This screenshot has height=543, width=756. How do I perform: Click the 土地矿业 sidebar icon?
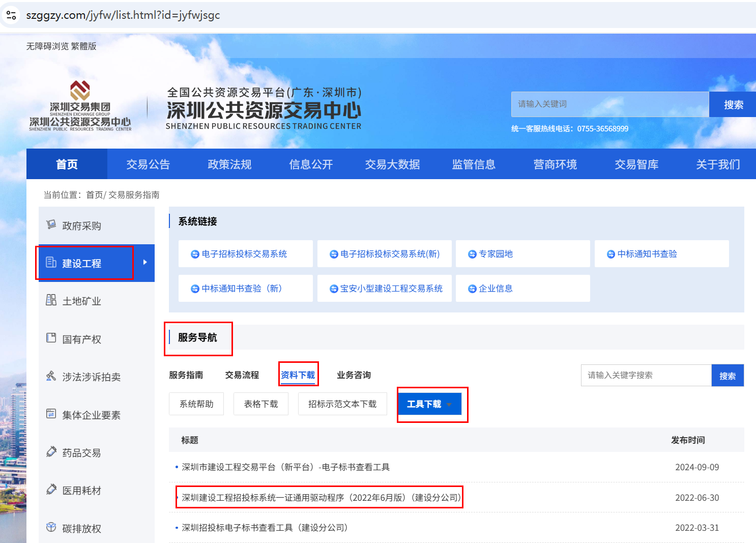[51, 300]
